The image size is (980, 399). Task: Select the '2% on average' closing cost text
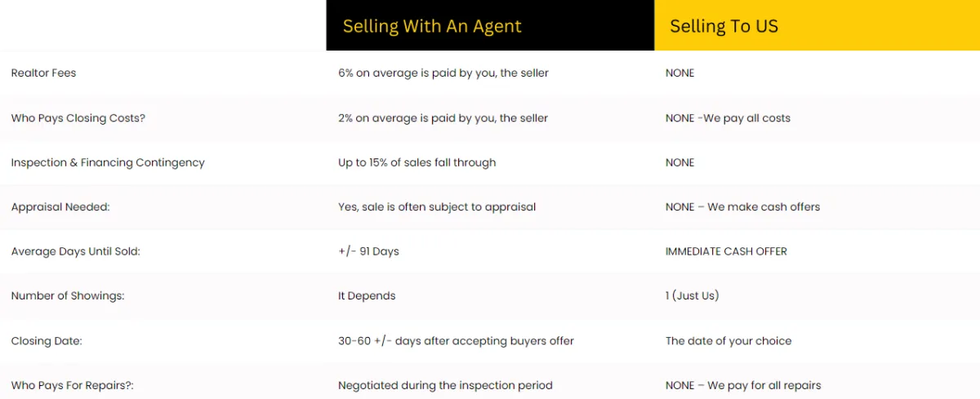pyautogui.click(x=443, y=118)
